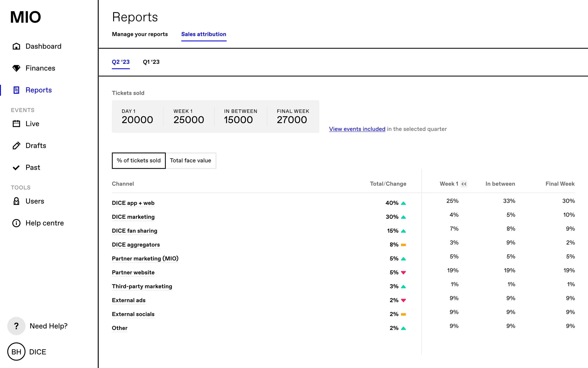The width and height of the screenshot is (588, 368).
Task: Open the BH DICE account avatar
Action: [x=16, y=352]
